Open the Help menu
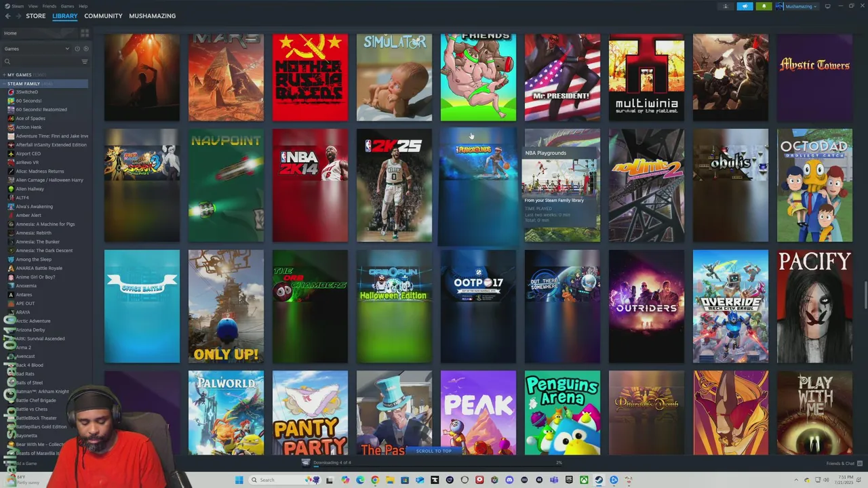868x488 pixels. pyautogui.click(x=83, y=5)
